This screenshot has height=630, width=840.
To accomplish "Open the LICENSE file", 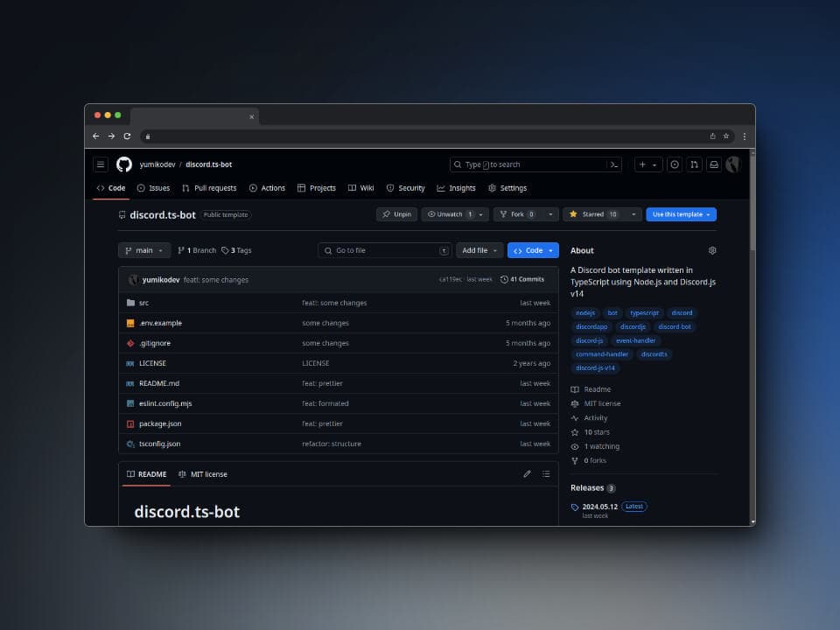I will 152,363.
